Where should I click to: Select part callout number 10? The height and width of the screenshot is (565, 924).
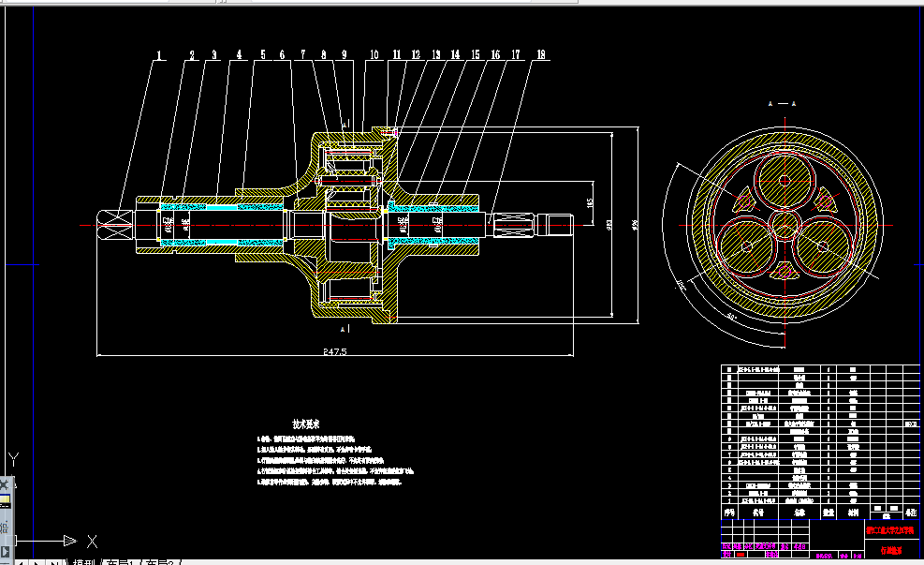[x=374, y=55]
